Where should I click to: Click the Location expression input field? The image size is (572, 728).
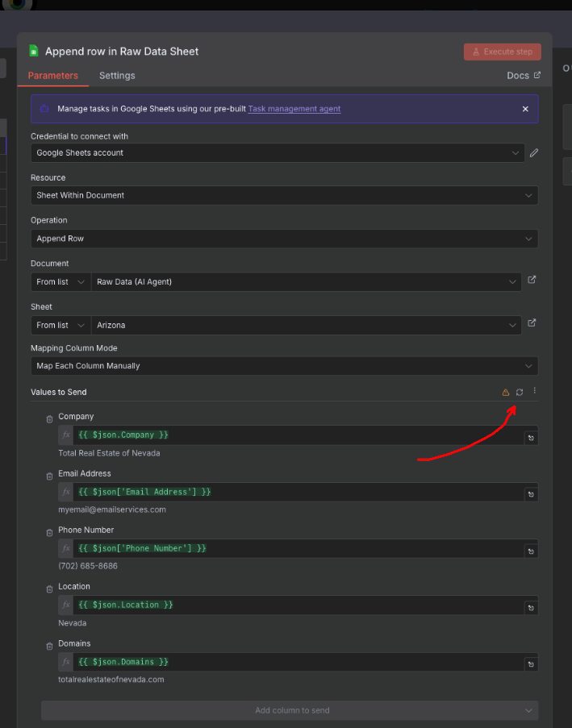pyautogui.click(x=299, y=605)
